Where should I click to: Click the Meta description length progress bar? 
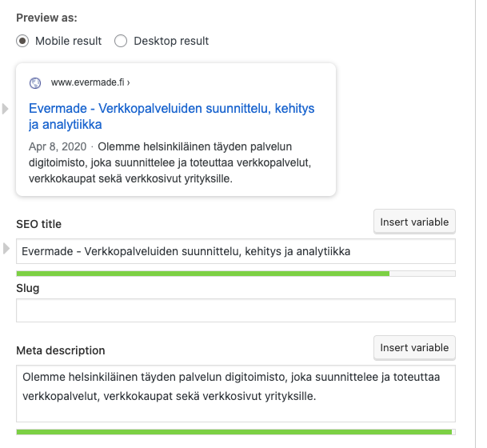tap(235, 432)
